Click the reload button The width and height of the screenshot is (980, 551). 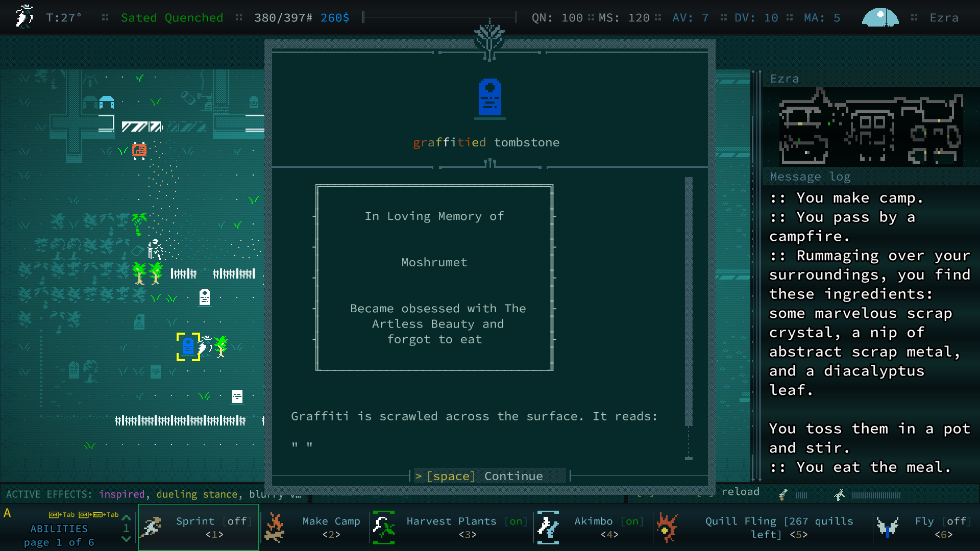[x=740, y=491]
